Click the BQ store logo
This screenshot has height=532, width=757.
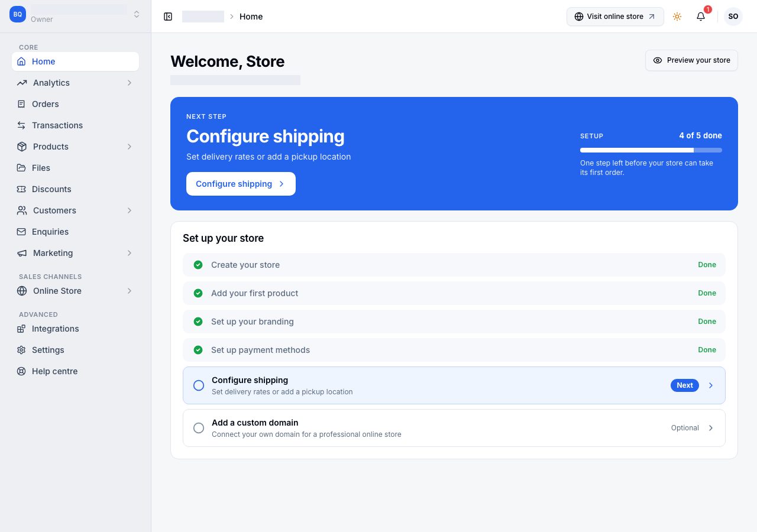pyautogui.click(x=18, y=14)
